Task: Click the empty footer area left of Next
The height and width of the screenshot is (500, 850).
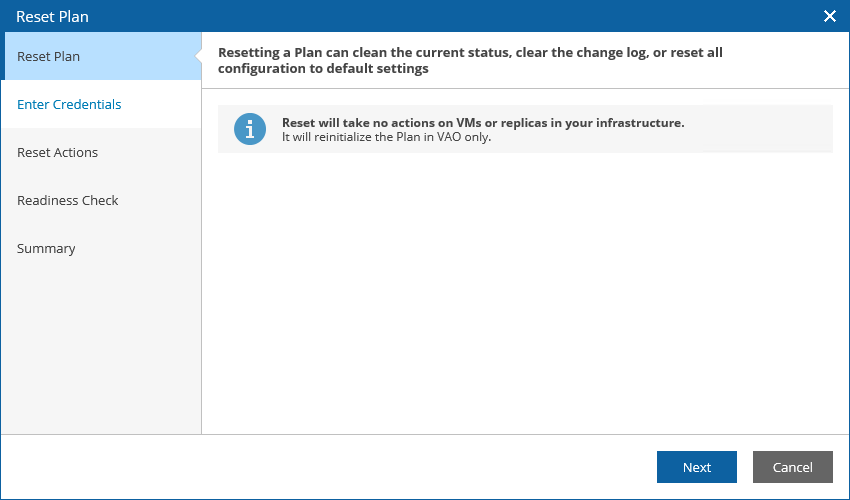Action: point(400,467)
